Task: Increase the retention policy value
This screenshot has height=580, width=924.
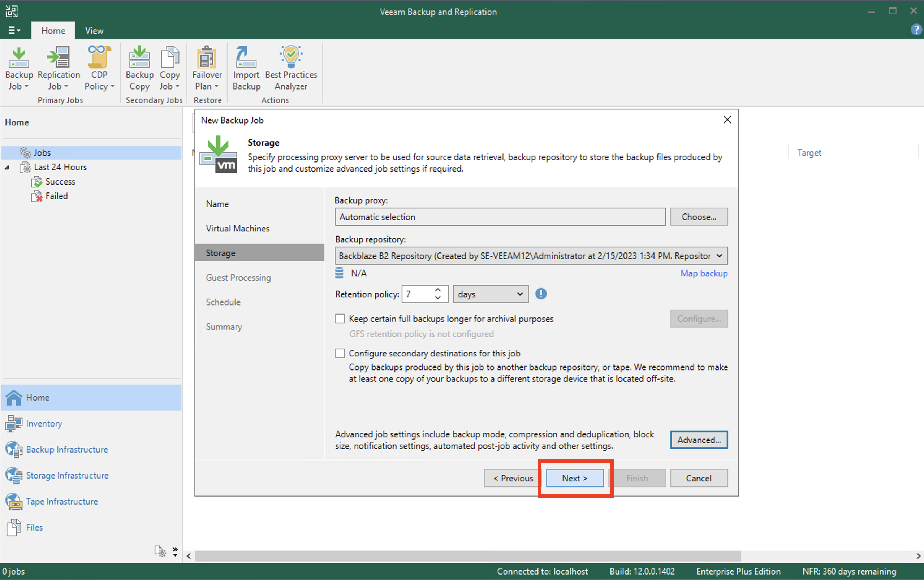Action: [438, 290]
